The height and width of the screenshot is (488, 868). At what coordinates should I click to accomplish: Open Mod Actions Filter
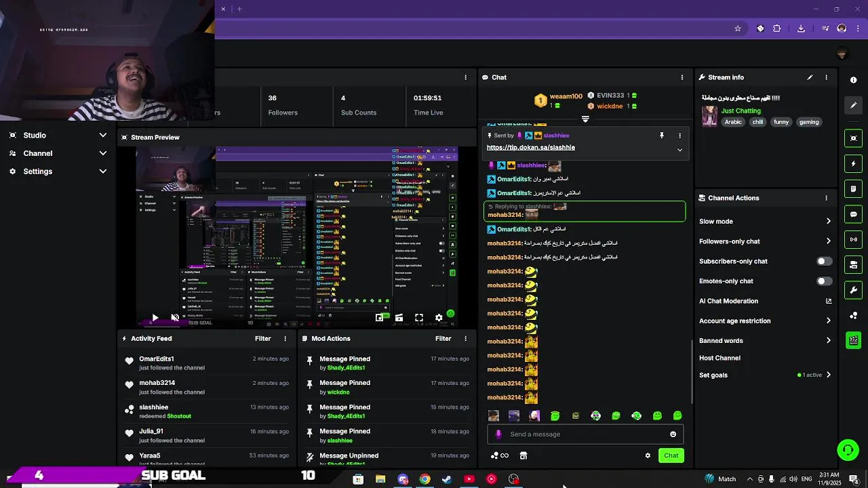pyautogui.click(x=443, y=338)
